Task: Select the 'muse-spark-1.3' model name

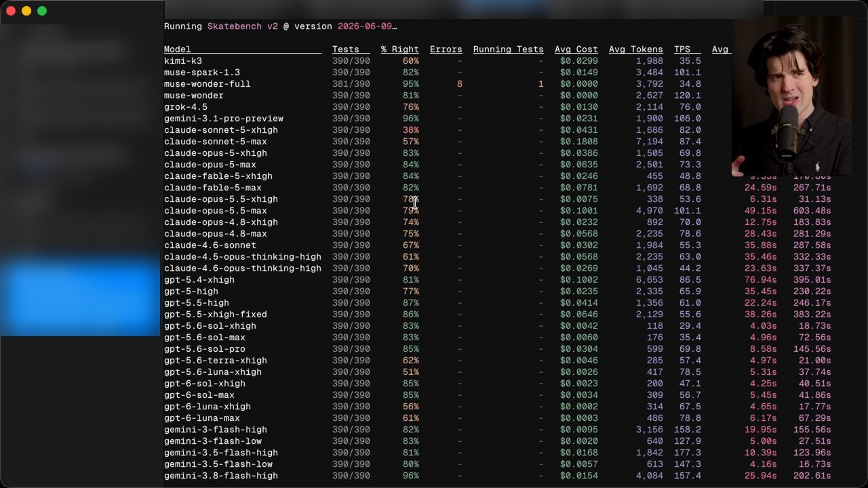Action: tap(202, 73)
